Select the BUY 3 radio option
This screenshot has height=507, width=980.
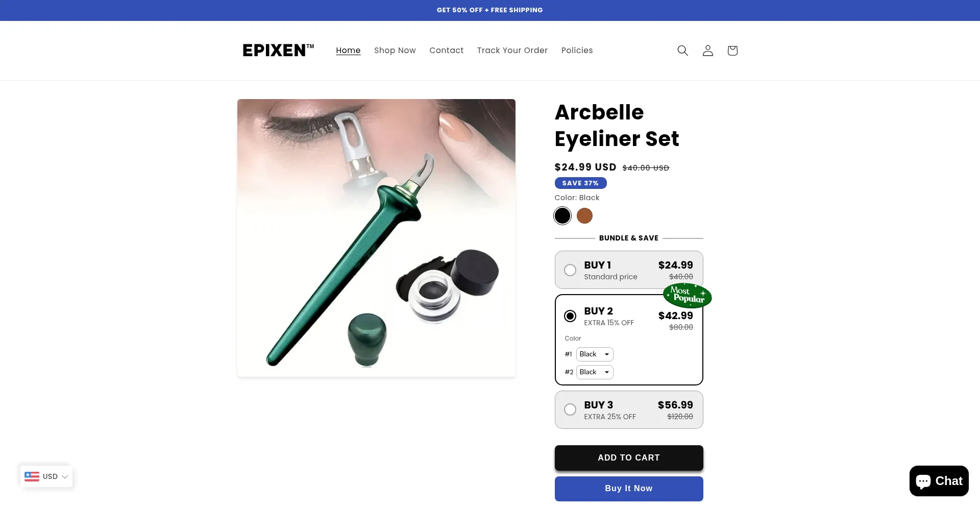click(x=570, y=409)
